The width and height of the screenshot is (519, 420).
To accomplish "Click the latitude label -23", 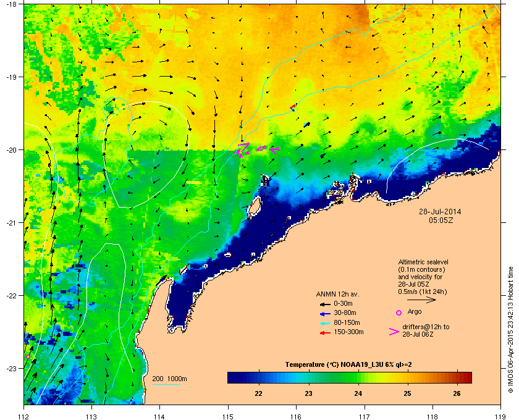I will [x=11, y=368].
